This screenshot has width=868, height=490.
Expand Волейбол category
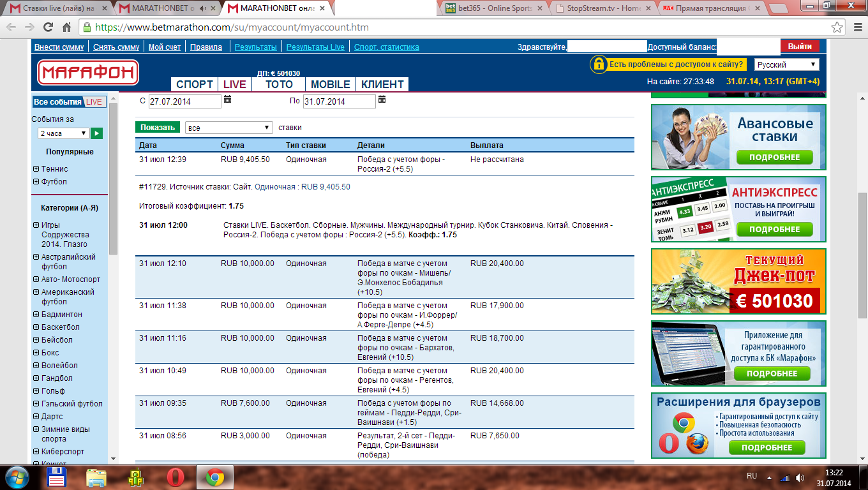click(x=36, y=366)
